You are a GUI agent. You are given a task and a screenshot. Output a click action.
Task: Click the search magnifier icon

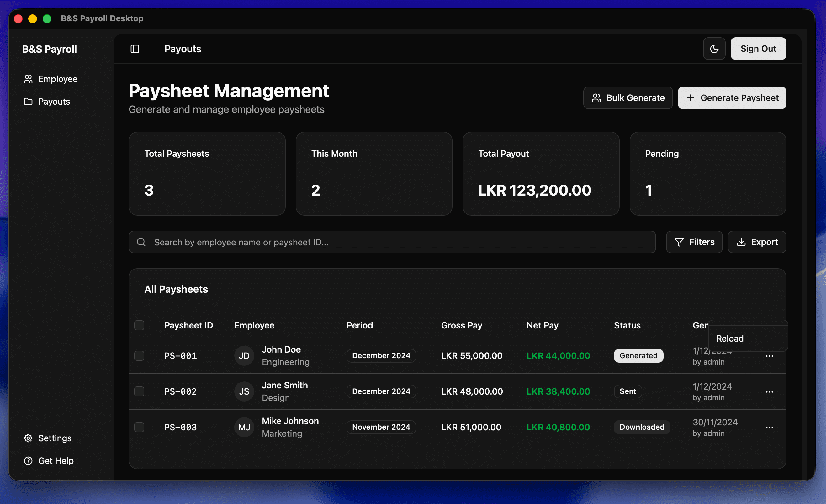141,242
